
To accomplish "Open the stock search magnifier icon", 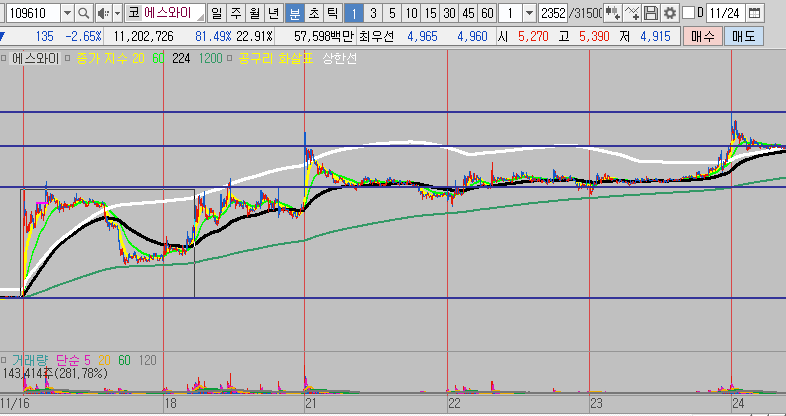I will click(x=85, y=13).
